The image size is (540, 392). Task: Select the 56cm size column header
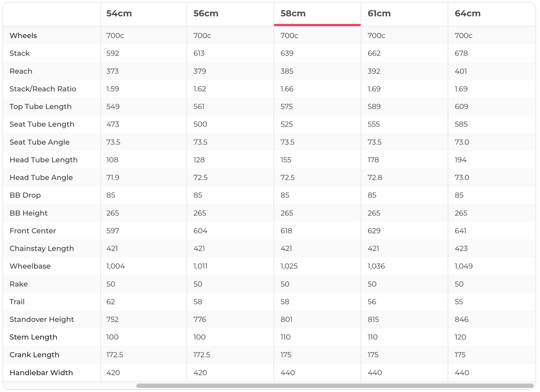tap(206, 13)
